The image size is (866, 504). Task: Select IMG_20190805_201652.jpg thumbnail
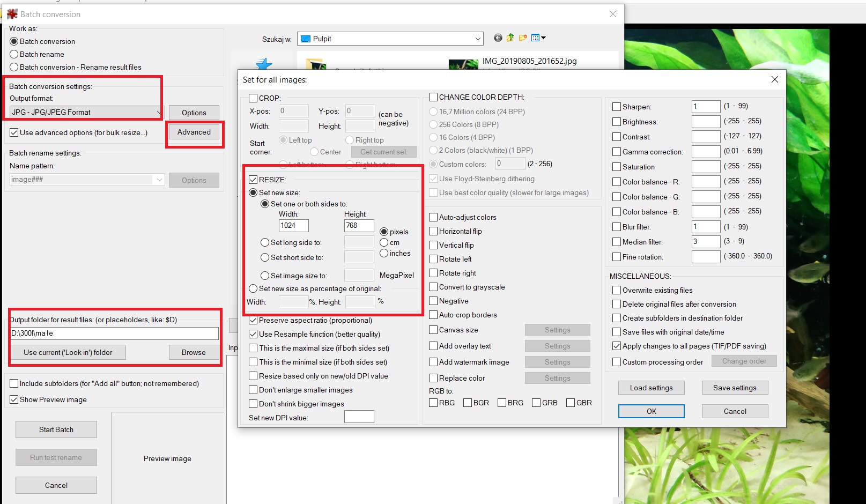coord(463,64)
